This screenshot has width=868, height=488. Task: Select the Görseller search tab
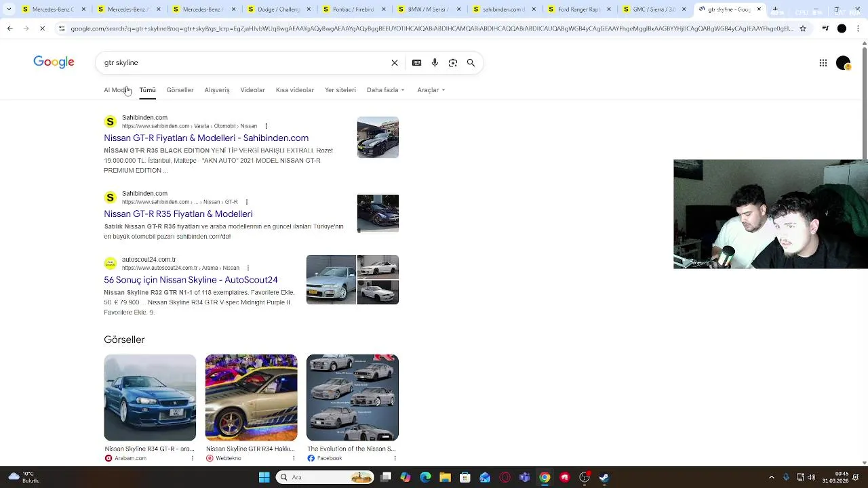tap(180, 90)
